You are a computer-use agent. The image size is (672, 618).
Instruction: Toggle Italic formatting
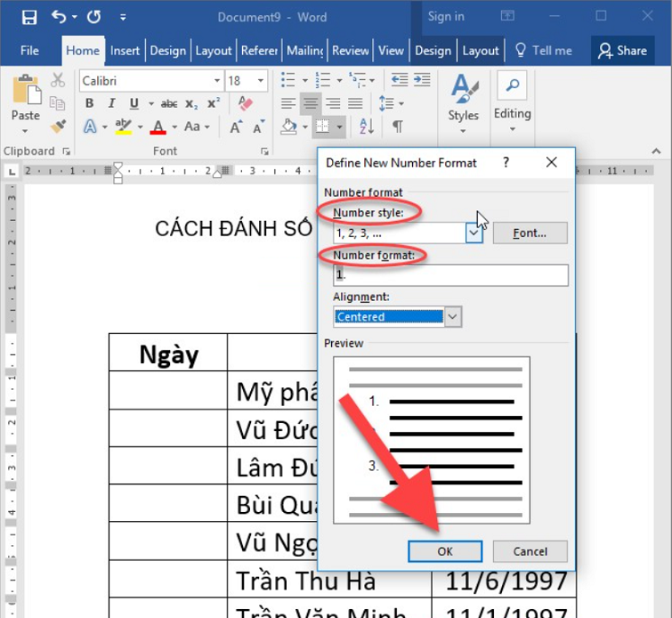[111, 103]
